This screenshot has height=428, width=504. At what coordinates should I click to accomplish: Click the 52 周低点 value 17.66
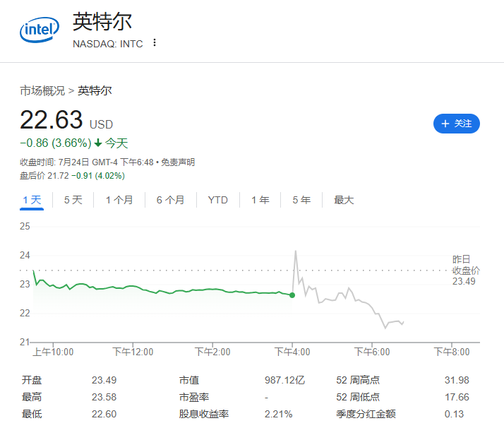457,397
